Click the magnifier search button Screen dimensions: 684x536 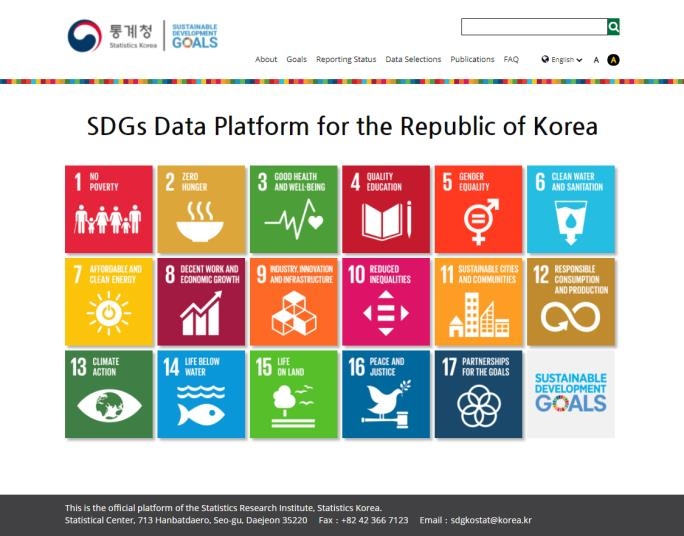614,27
